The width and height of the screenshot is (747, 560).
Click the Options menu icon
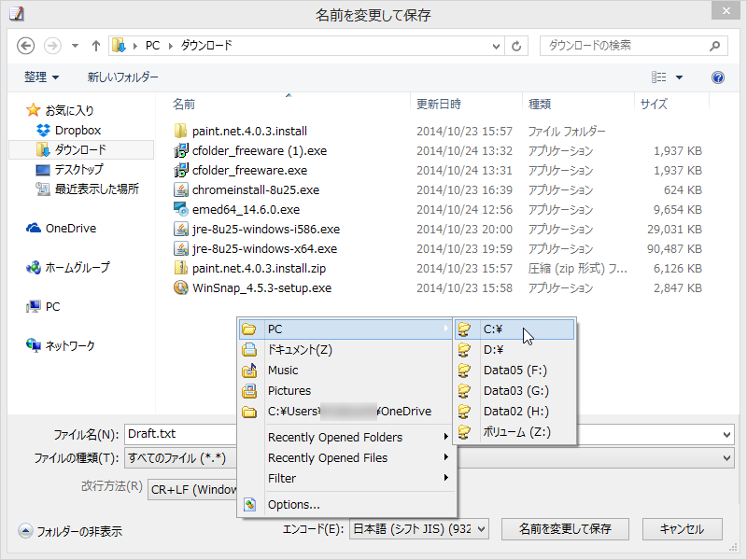point(249,504)
